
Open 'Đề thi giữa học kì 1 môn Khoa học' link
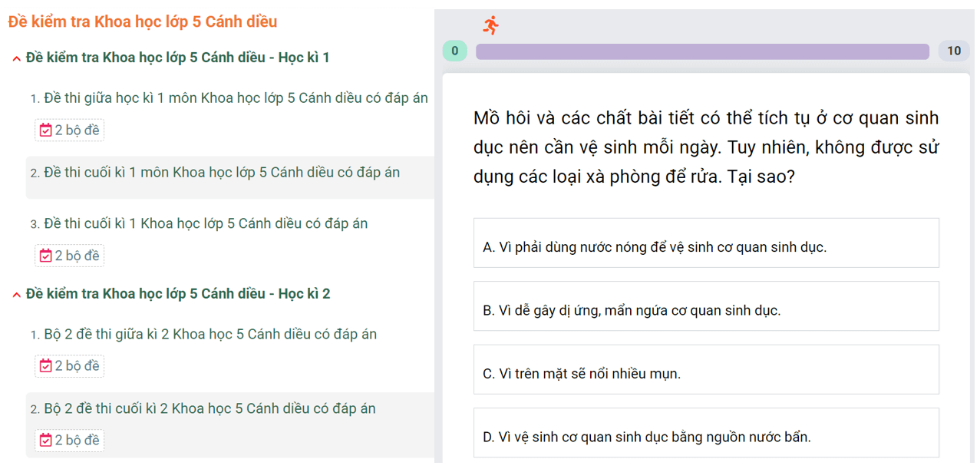(x=236, y=98)
